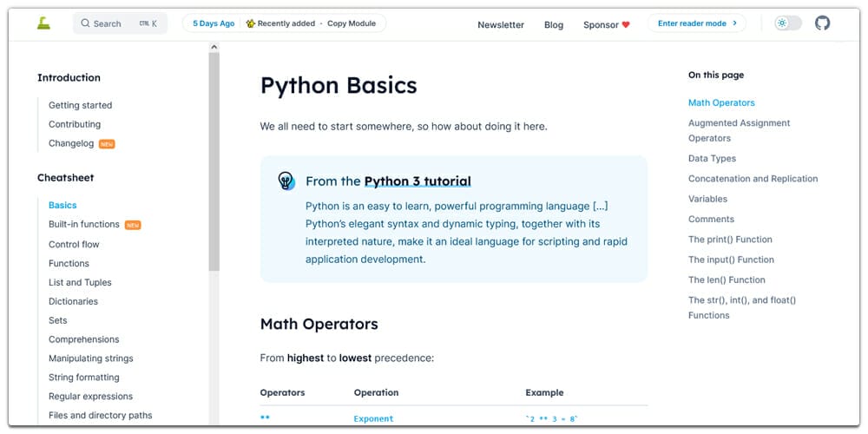
Task: Go to the Blog
Action: point(554,24)
